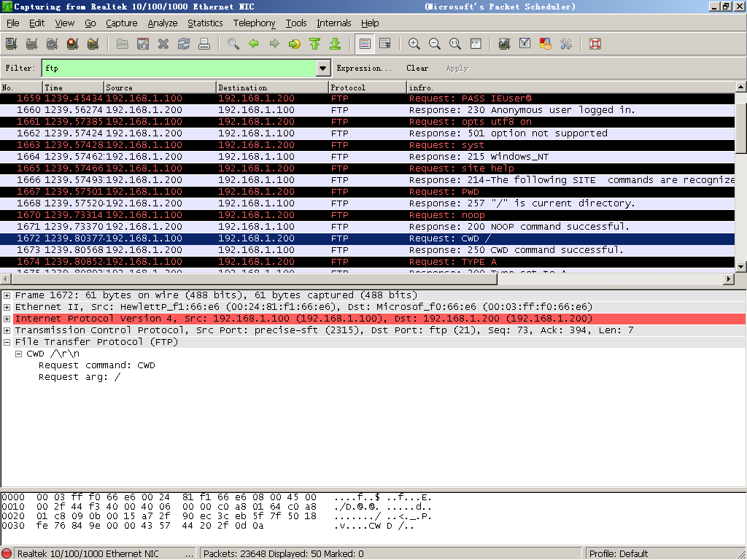Sort by Destination column header
747x560 pixels.
[273, 87]
